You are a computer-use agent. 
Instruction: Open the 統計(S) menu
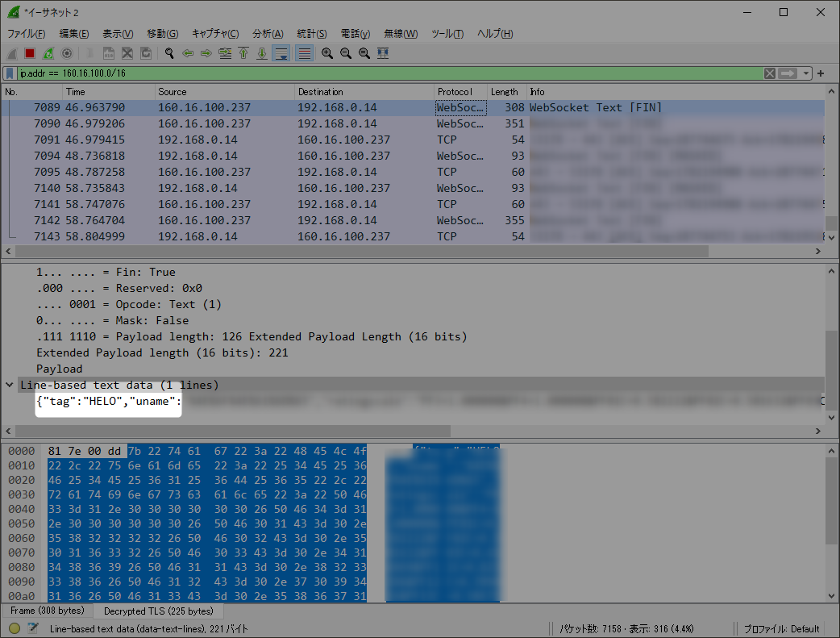pyautogui.click(x=312, y=33)
